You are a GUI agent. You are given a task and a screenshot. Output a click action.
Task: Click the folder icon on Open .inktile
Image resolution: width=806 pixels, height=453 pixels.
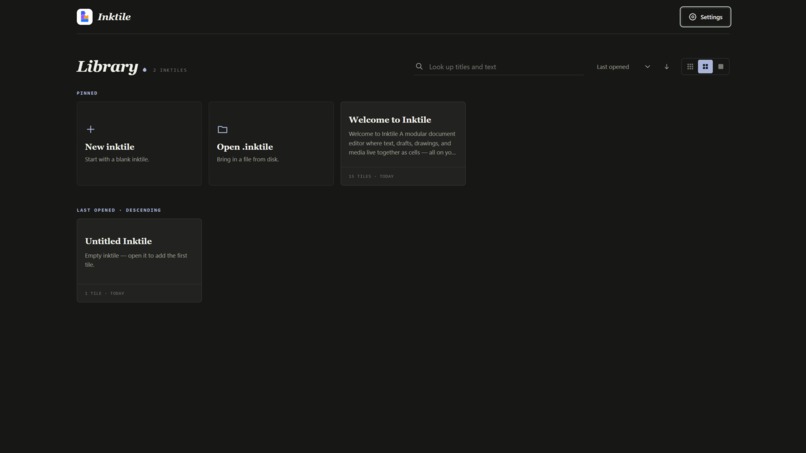[x=222, y=130]
